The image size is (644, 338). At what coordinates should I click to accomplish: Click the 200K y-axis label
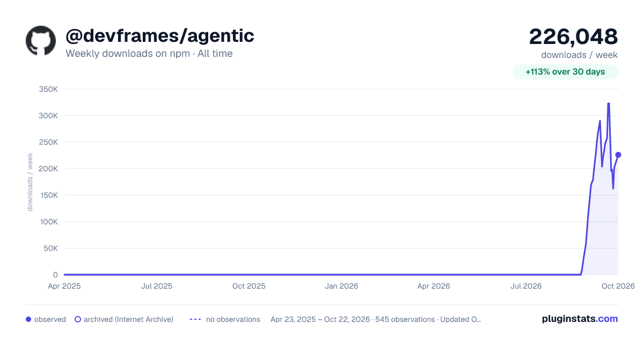(x=49, y=168)
